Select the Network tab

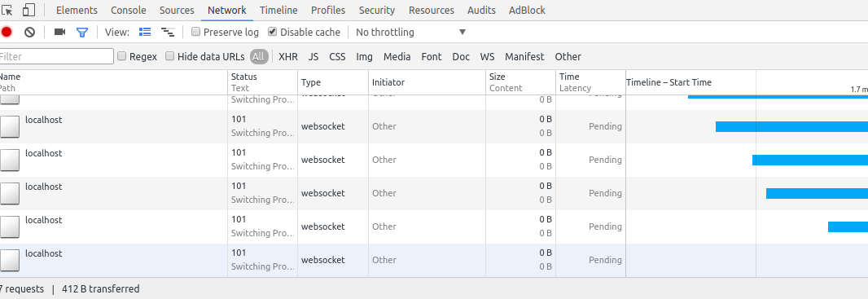pyautogui.click(x=227, y=10)
